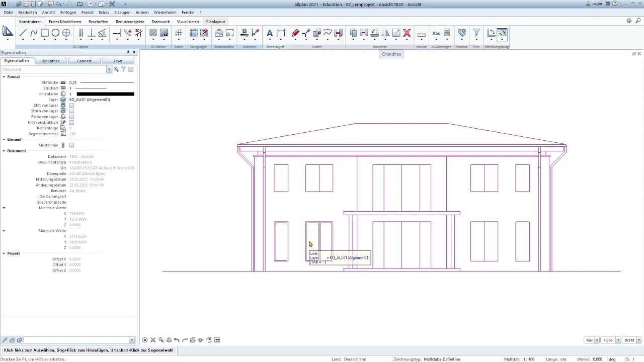
Task: Click the Login button in title bar
Action: (x=594, y=4)
